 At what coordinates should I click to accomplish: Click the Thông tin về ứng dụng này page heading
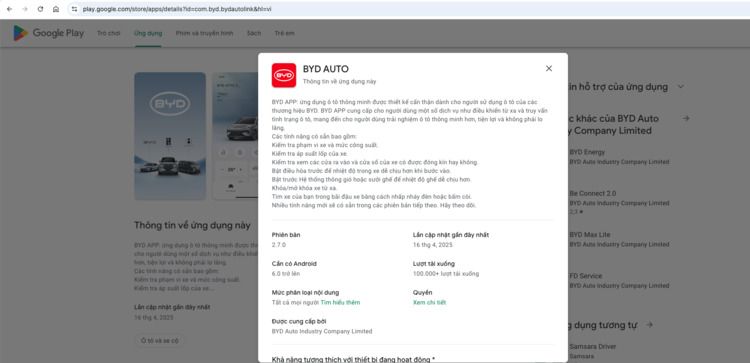(x=192, y=225)
